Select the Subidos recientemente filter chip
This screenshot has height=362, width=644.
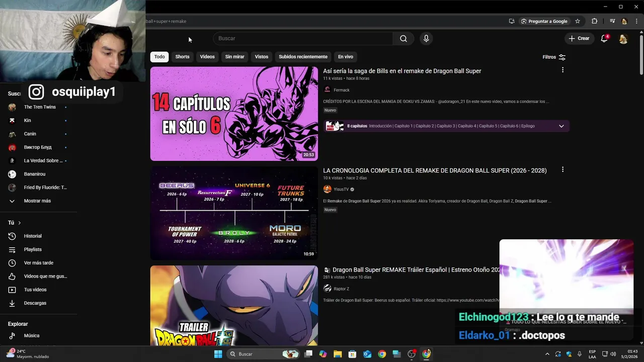pyautogui.click(x=303, y=57)
